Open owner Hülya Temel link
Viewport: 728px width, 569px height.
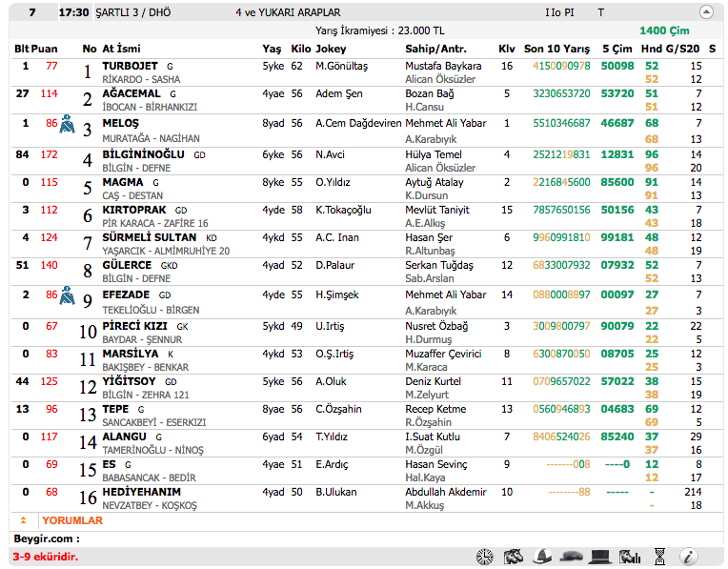coord(433,154)
